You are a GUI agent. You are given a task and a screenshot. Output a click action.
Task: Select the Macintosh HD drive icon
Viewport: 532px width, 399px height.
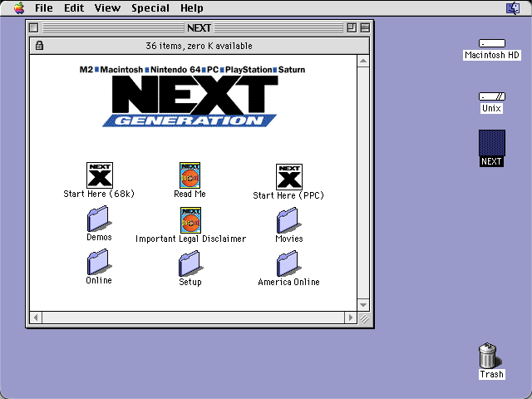pos(492,43)
